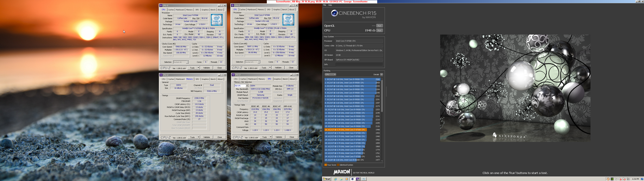This screenshot has height=181, width=644.
Task: Click title bar icon of CPU-Z SPD window
Action: [x=233, y=75]
